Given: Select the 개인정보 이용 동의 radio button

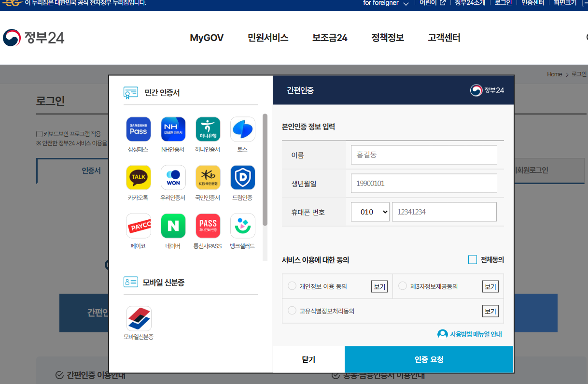Looking at the screenshot, I should point(291,286).
